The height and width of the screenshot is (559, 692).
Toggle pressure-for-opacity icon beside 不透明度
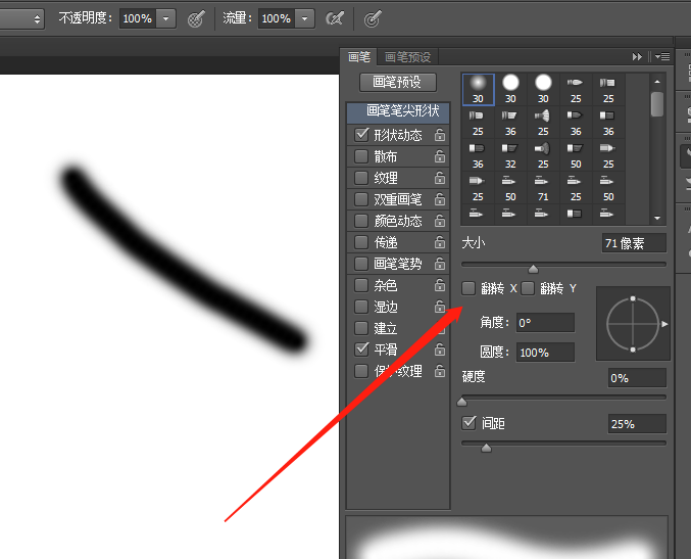(196, 18)
